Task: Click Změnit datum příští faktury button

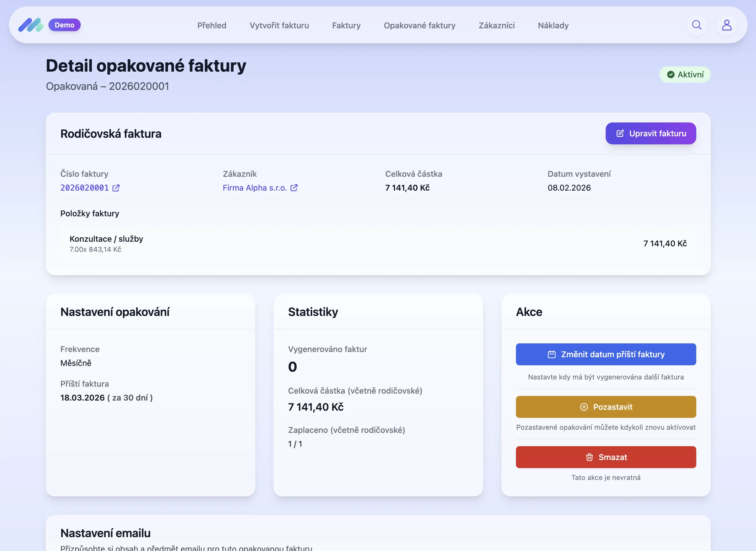Action: 606,354
